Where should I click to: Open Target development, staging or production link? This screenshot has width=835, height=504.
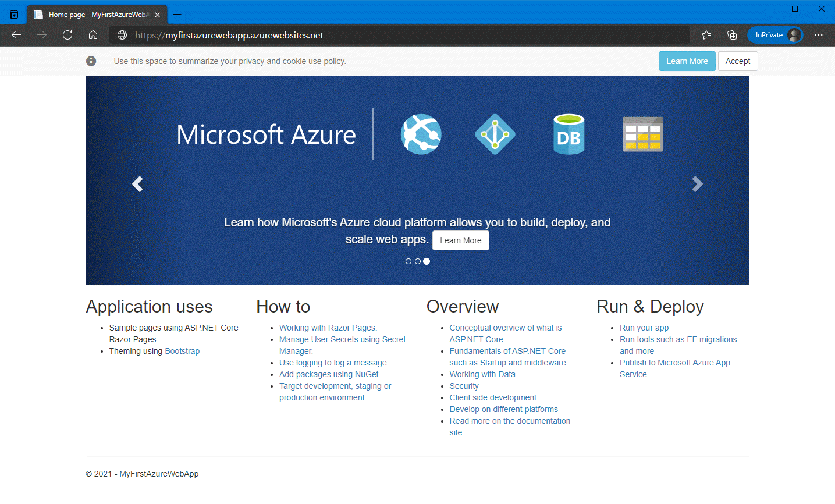click(335, 392)
